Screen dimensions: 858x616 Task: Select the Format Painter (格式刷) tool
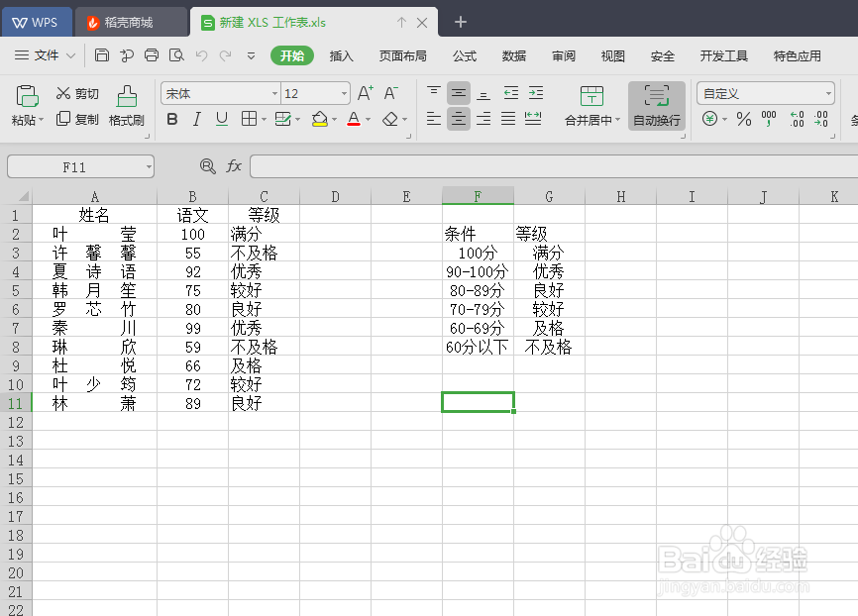click(127, 106)
